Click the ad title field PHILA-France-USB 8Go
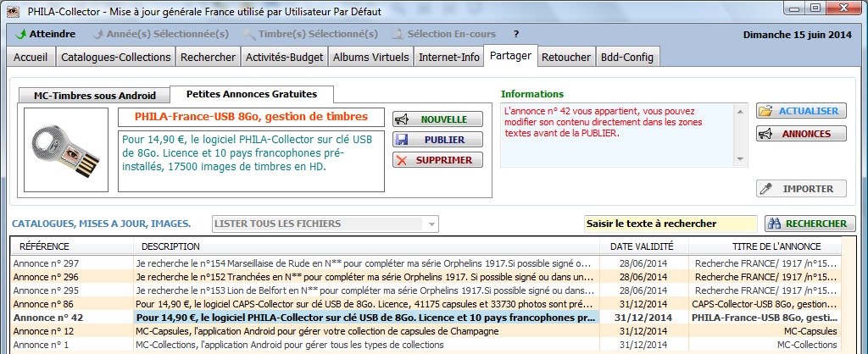This screenshot has height=354, width=868. [x=251, y=117]
